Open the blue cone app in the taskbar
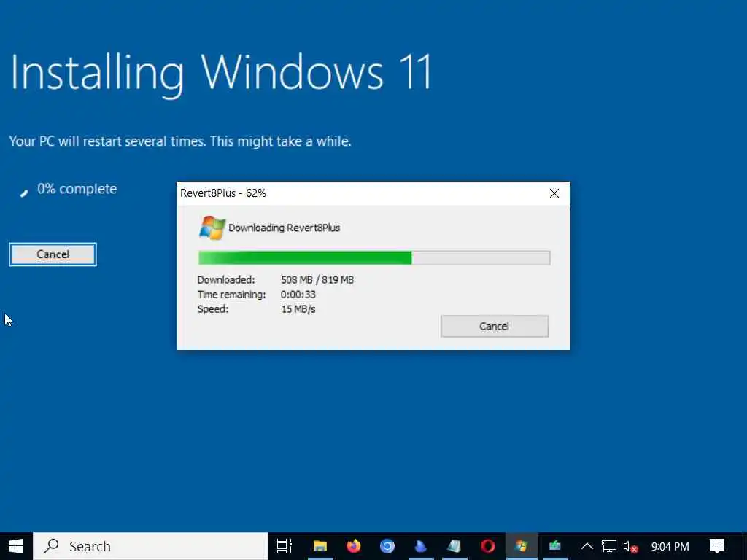Image resolution: width=747 pixels, height=560 pixels. [420, 546]
